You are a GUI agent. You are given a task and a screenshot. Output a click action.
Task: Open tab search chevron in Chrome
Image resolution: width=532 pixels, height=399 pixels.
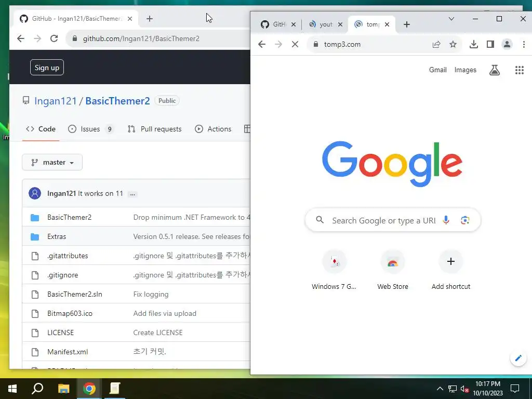point(451,19)
